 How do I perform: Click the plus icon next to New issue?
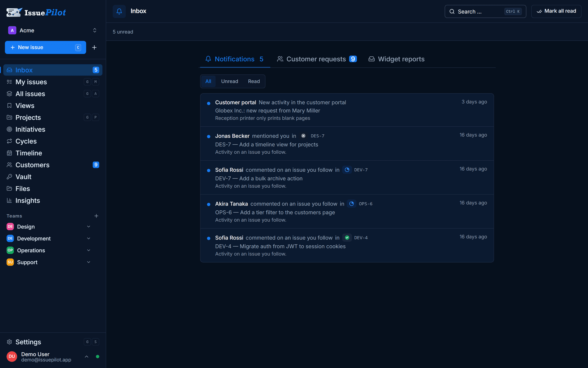94,47
